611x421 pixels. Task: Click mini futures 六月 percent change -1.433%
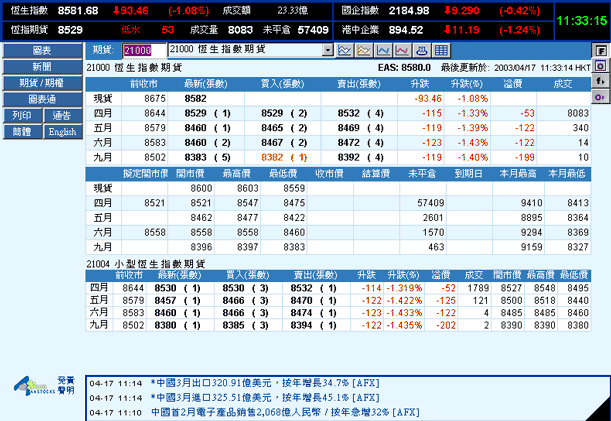(x=404, y=313)
